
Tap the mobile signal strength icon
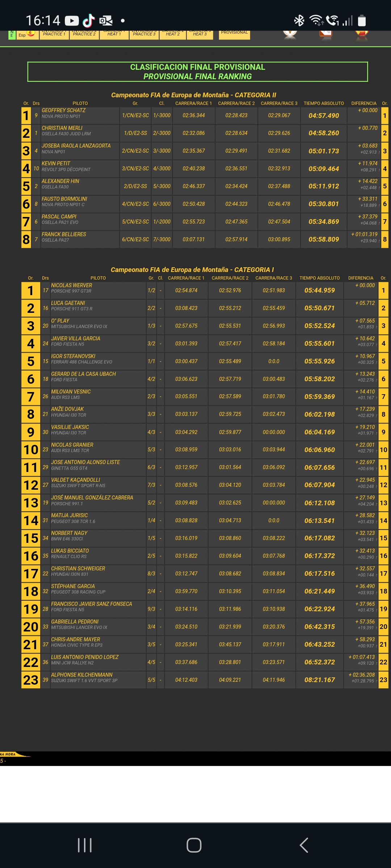[348, 21]
